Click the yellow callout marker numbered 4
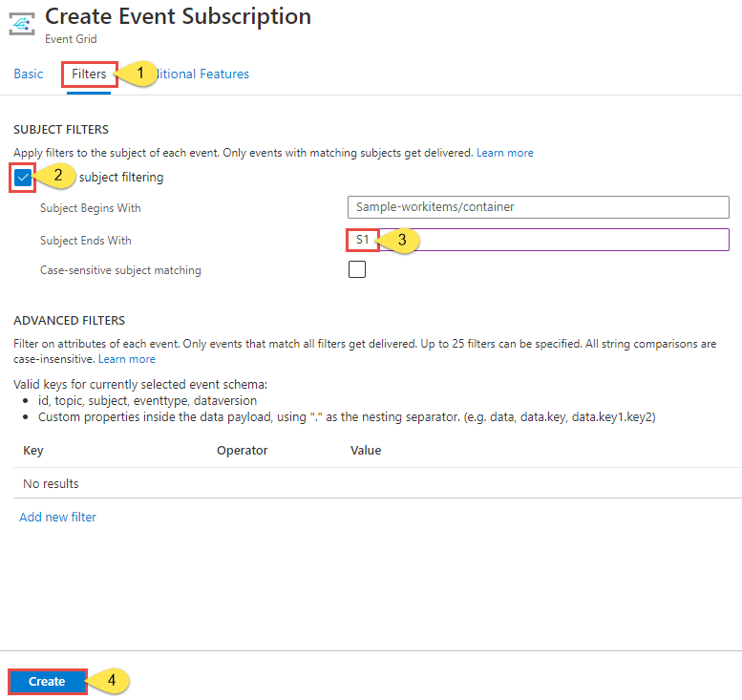Image resolution: width=742 pixels, height=700 pixels. 112,681
